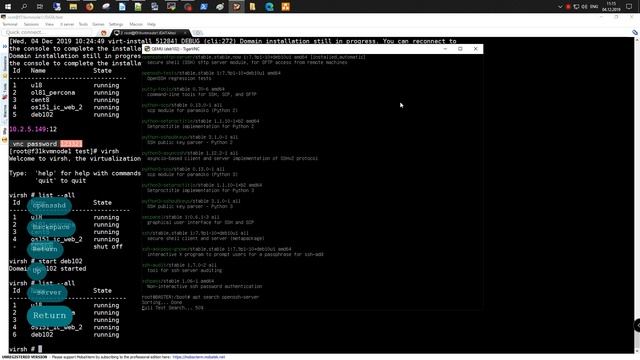The height and width of the screenshot is (360, 640).
Task: Open the Terminal menu
Action: point(10,24)
